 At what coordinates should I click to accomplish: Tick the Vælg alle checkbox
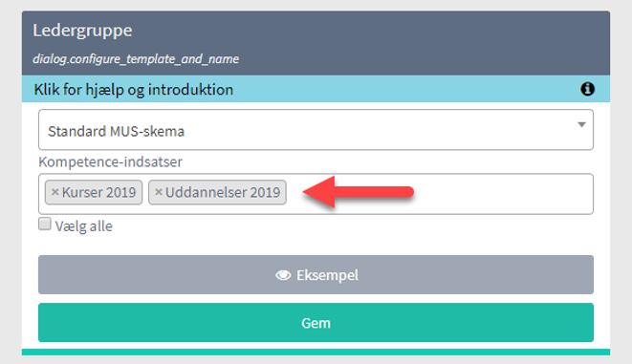click(x=45, y=224)
